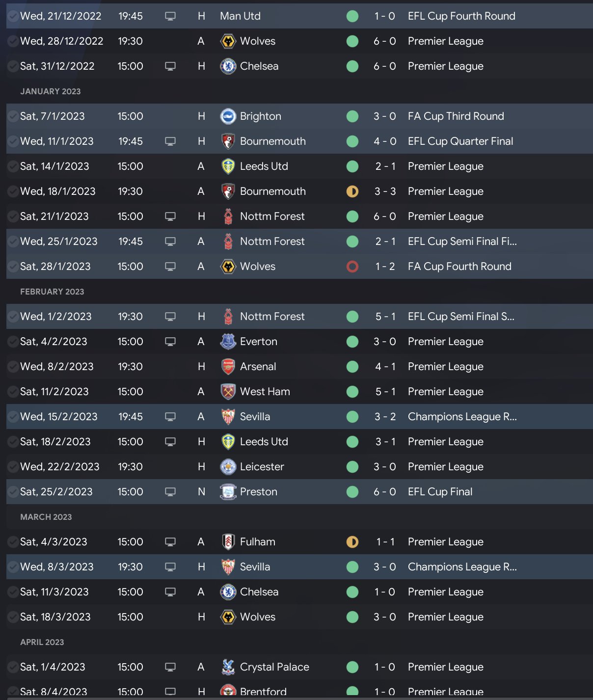Image resolution: width=593 pixels, height=700 pixels.
Task: Click the red loss indicator for Wolves FA Cup match
Action: (x=352, y=267)
